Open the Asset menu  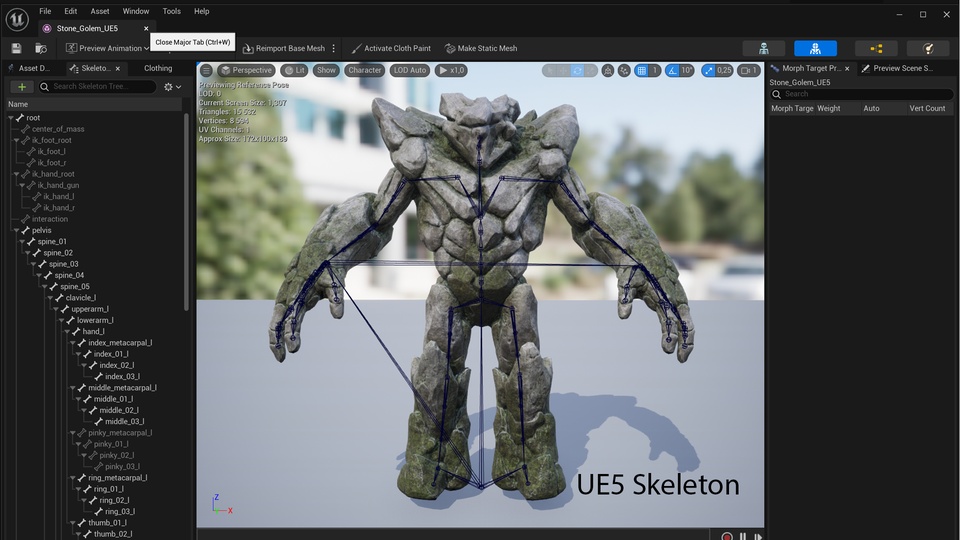click(x=100, y=11)
